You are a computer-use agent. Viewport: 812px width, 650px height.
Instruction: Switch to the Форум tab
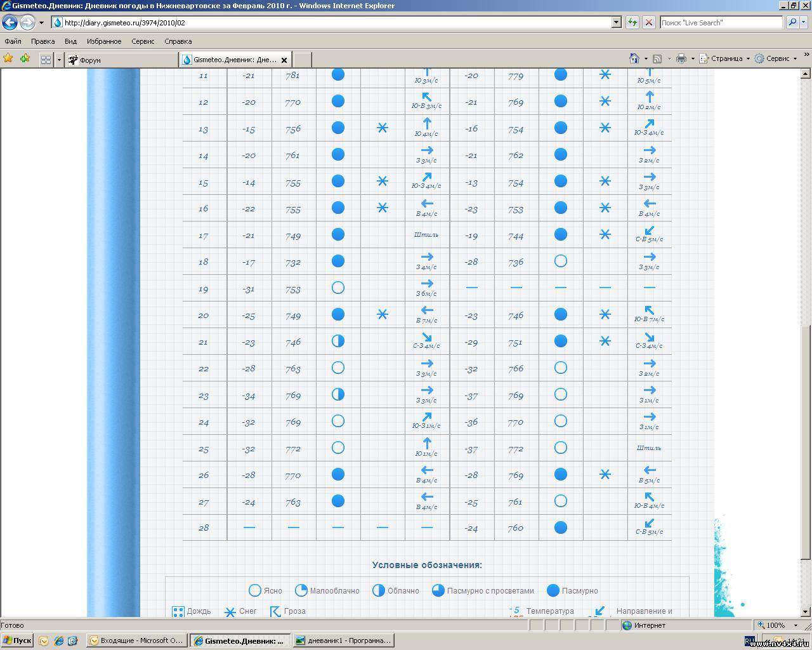coord(122,60)
